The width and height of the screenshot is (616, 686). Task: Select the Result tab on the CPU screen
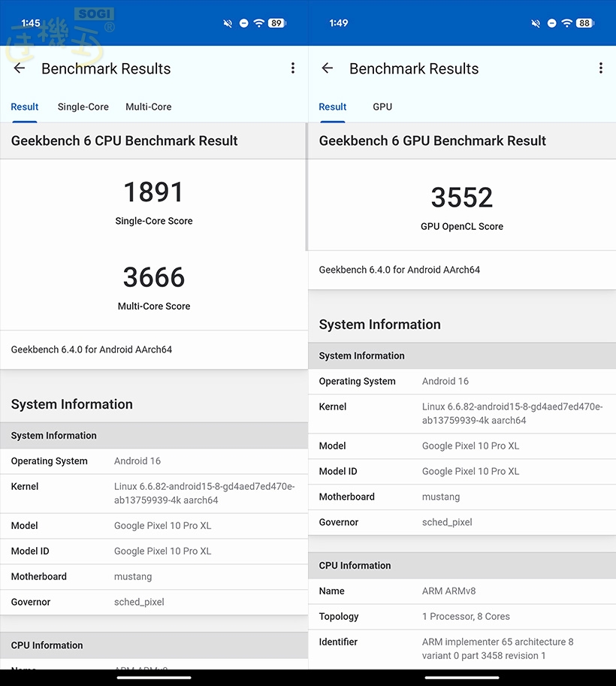point(25,107)
